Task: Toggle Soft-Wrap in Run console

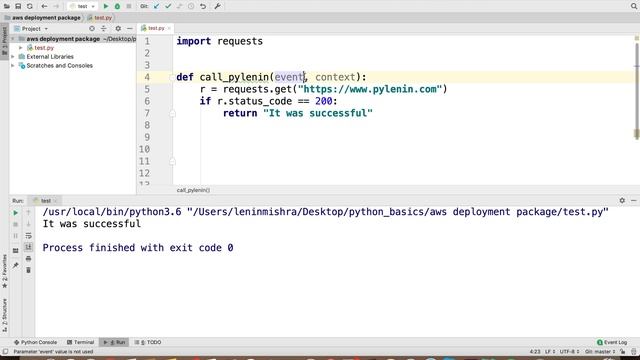Action: click(x=28, y=236)
